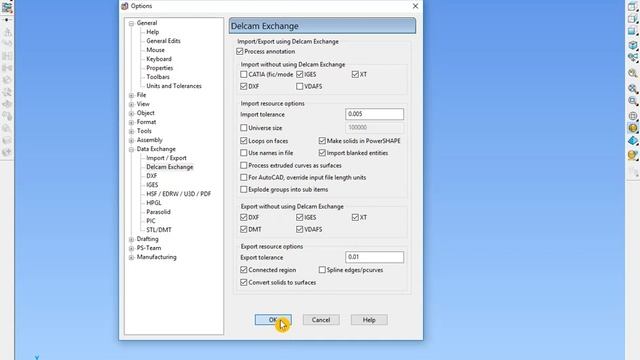Select Import / Export in the tree
640x360 pixels.
166,158
